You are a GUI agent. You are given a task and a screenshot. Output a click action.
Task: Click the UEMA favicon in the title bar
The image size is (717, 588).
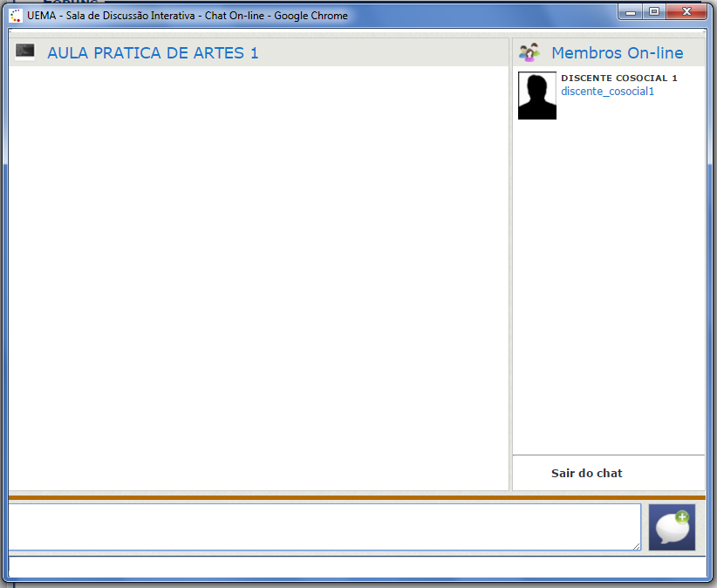pos(16,16)
